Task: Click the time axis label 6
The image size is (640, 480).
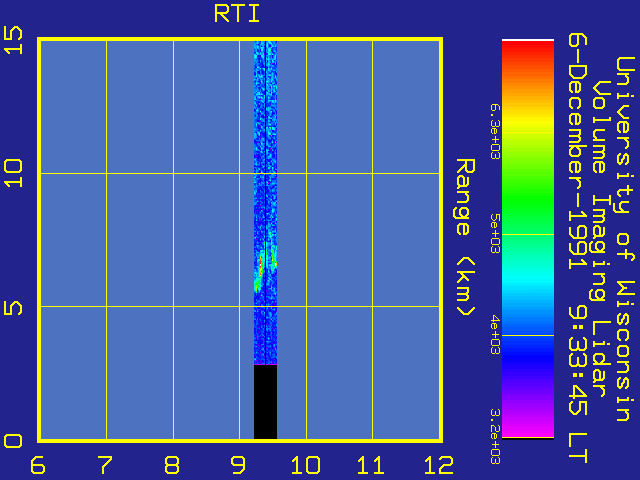Action: [38, 465]
